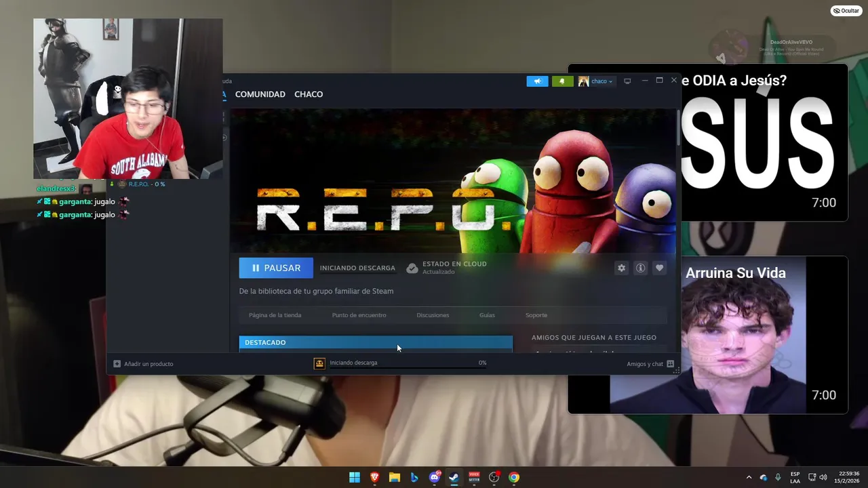This screenshot has width=868, height=488.
Task: Click the chaco profile avatar
Action: point(583,81)
